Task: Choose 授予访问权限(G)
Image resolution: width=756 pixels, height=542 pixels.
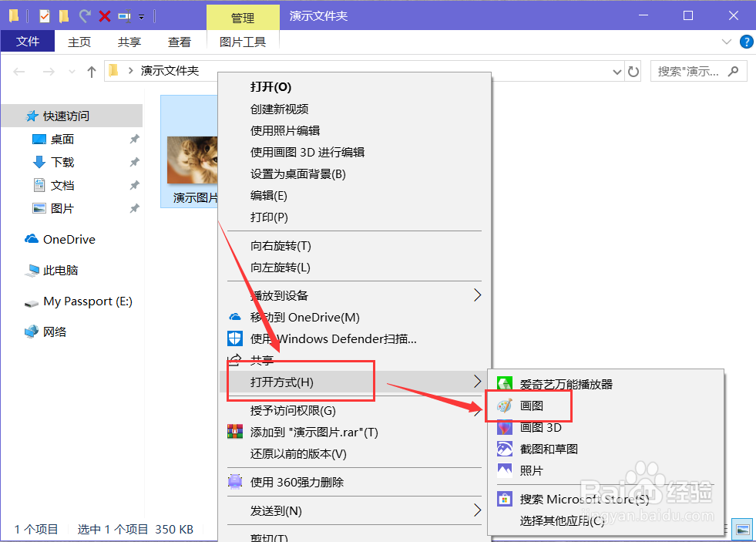Action: pyautogui.click(x=354, y=410)
